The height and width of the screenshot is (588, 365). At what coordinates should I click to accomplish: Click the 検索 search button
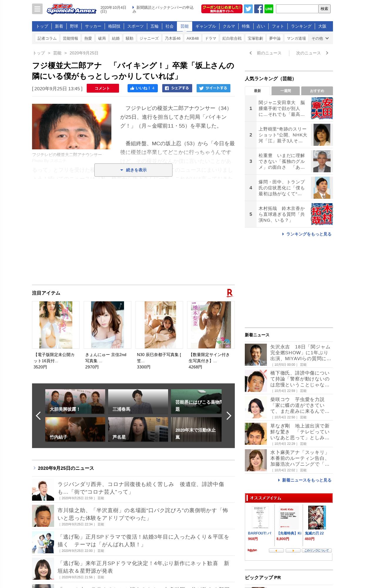tap(324, 9)
